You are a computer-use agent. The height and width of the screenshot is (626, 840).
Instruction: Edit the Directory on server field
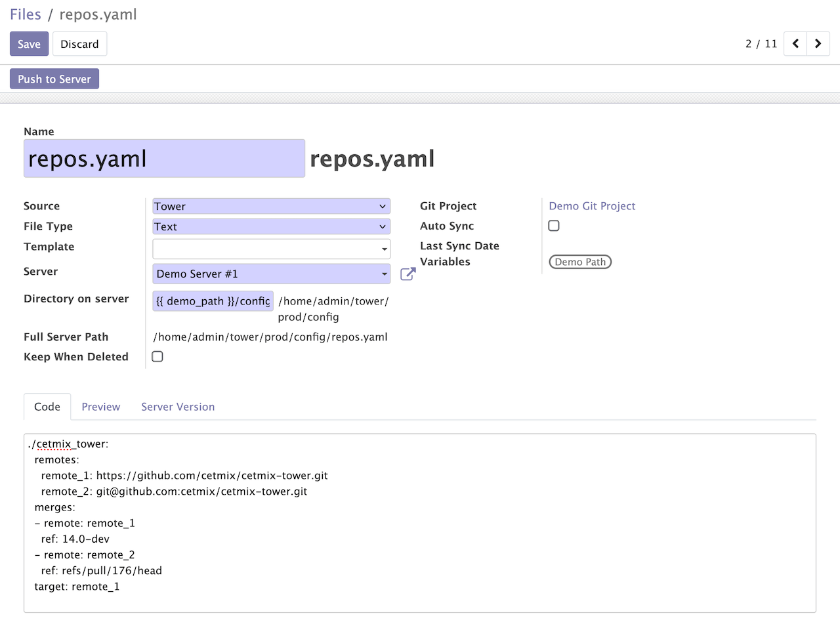pyautogui.click(x=212, y=301)
